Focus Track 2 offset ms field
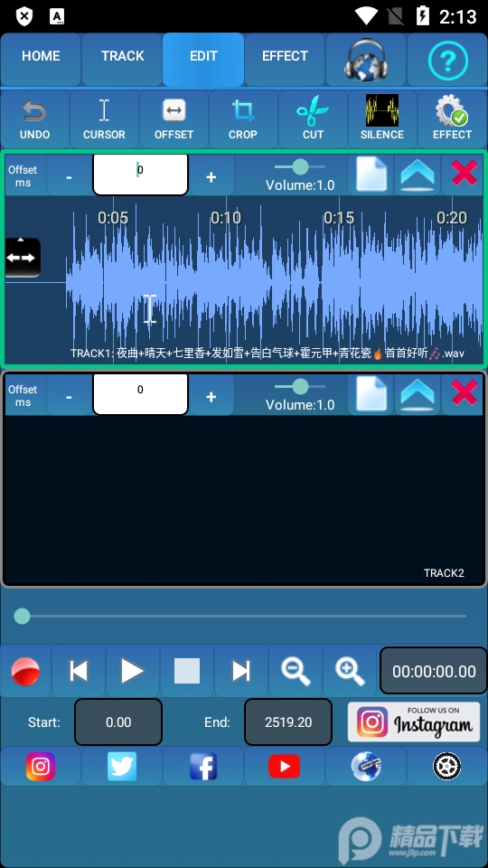 click(141, 394)
